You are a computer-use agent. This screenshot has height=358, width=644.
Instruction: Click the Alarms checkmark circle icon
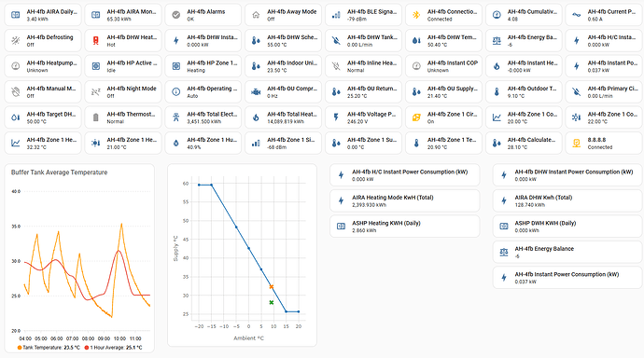(x=175, y=15)
